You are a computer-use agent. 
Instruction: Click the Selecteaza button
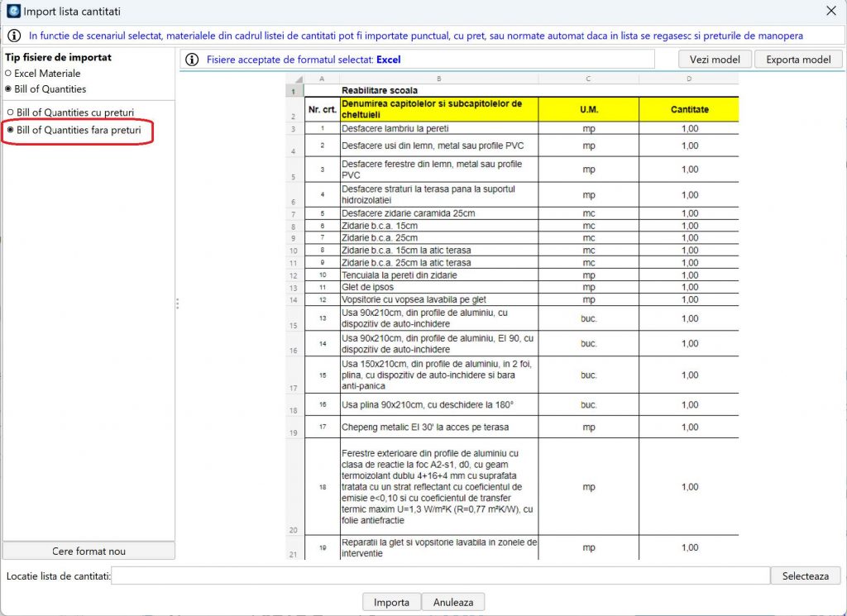coord(806,576)
